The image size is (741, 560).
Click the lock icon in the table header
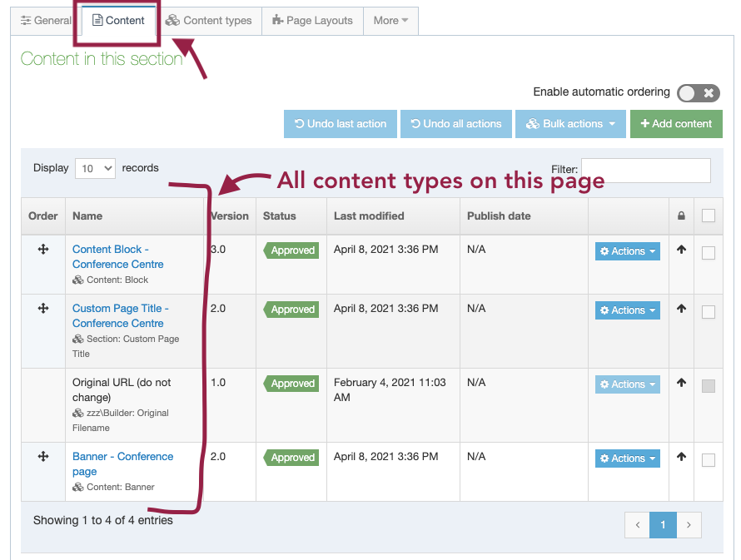[x=680, y=216]
